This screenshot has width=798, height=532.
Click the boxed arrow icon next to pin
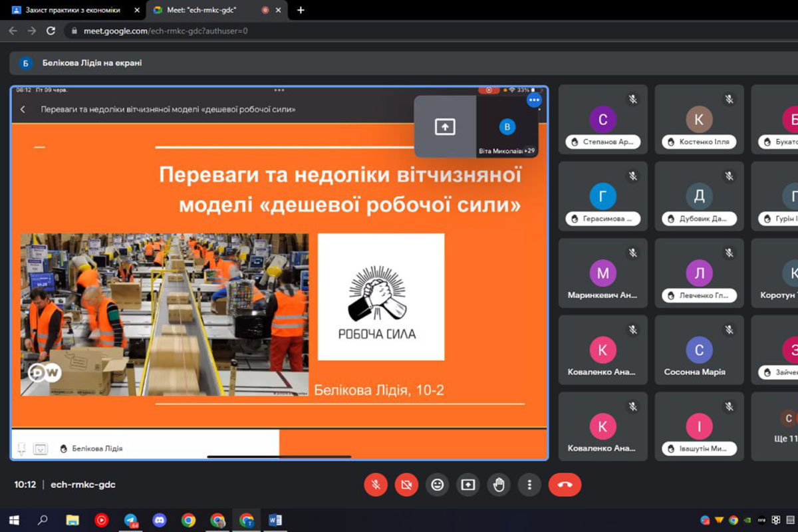point(41,449)
